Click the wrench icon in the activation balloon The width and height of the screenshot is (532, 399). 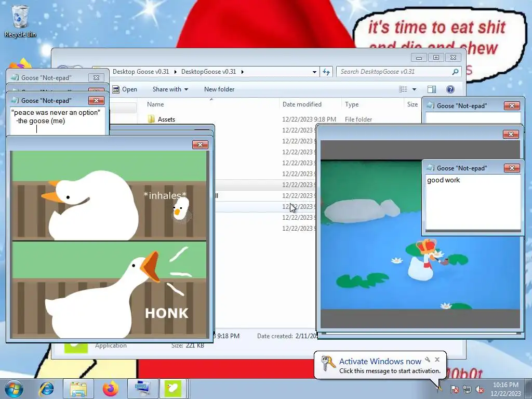coord(428,360)
